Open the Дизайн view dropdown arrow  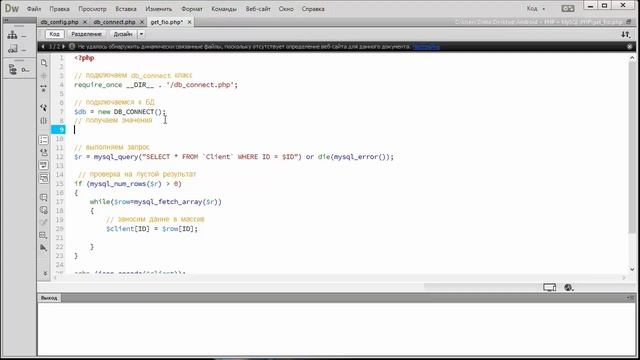(141, 34)
